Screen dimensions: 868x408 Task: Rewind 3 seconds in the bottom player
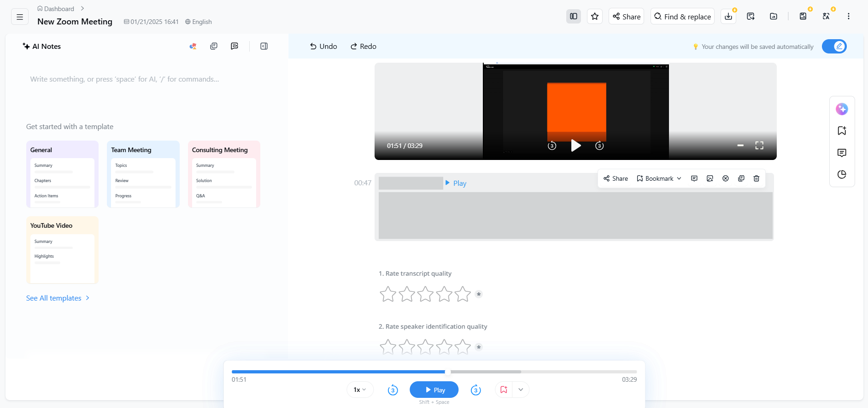coord(393,390)
